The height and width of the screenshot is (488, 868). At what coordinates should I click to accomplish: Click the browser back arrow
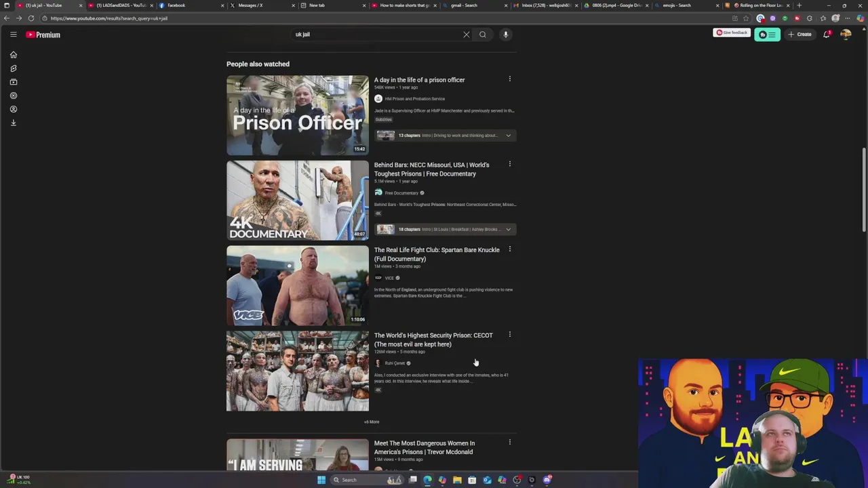(7, 18)
